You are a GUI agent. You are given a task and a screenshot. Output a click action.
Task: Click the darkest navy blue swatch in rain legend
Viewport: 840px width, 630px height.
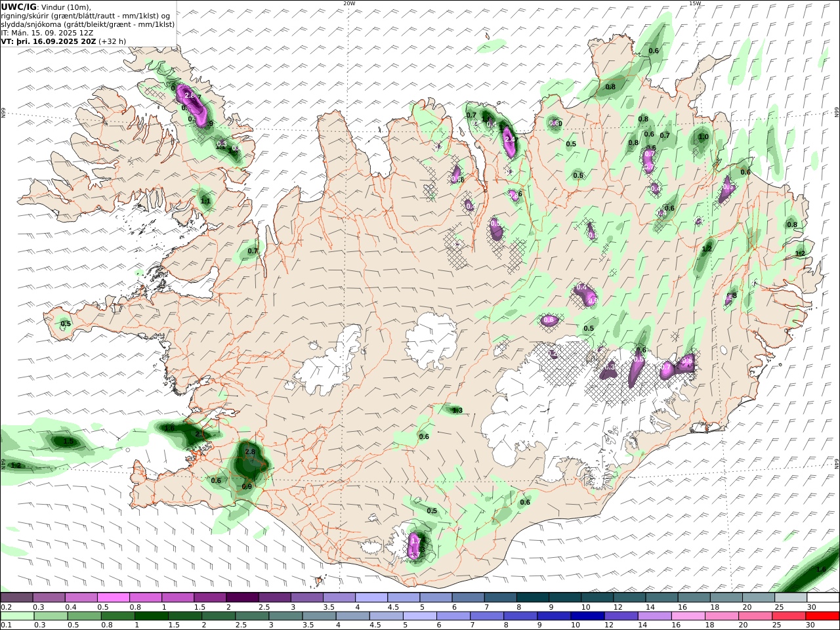[588, 616]
